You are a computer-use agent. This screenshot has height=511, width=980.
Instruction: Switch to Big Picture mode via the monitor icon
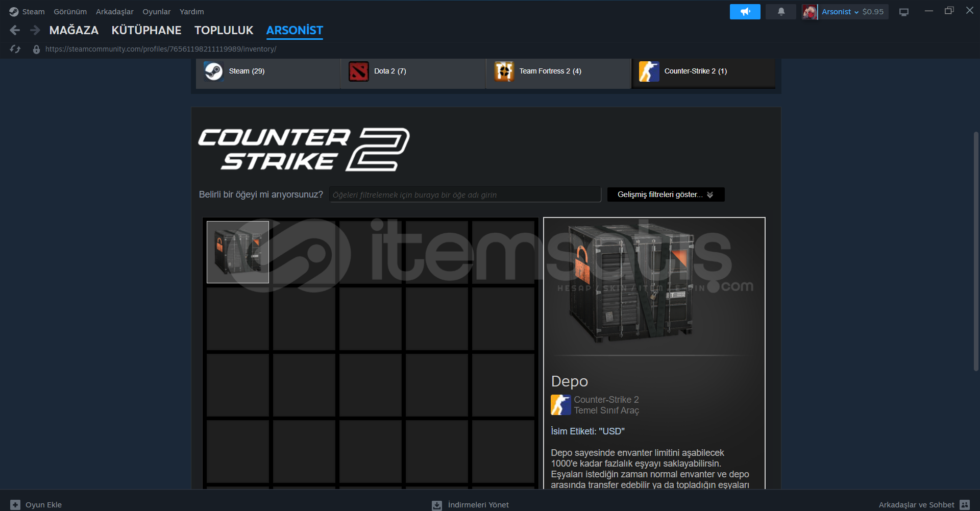pos(904,12)
